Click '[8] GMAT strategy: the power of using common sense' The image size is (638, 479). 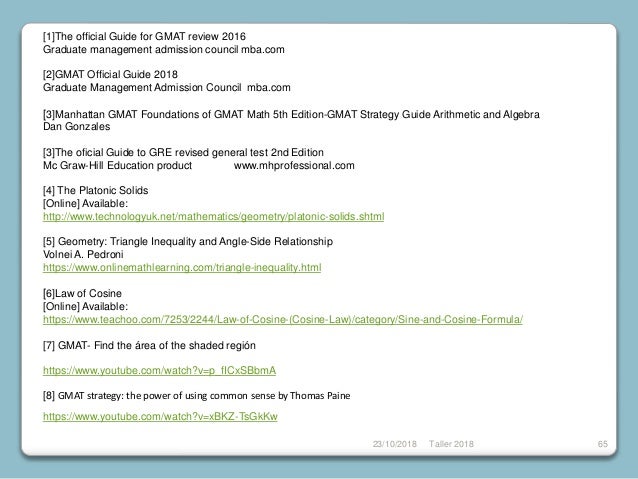click(x=159, y=396)
